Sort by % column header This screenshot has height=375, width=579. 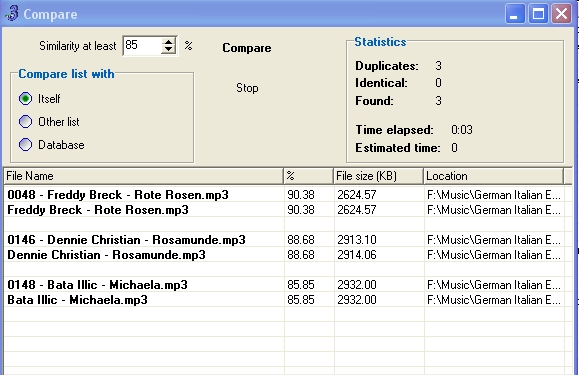pos(308,176)
